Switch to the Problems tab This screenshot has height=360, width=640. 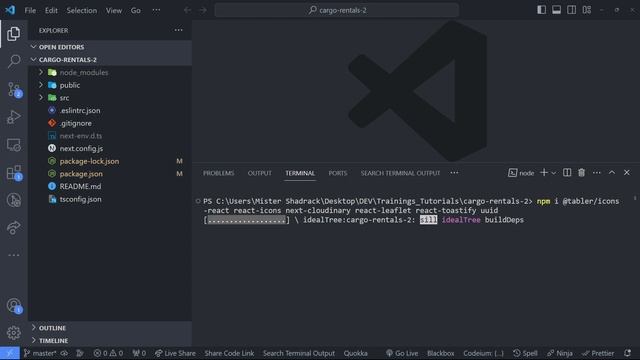point(218,173)
